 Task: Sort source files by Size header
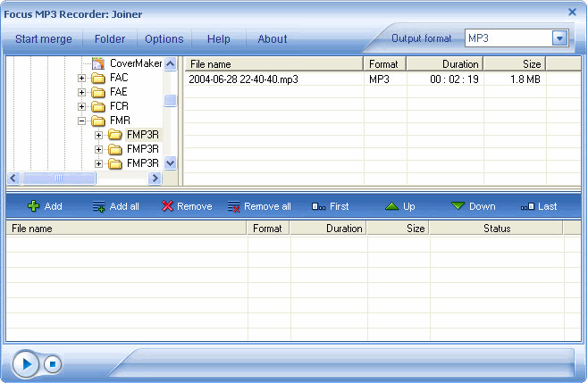(x=514, y=64)
